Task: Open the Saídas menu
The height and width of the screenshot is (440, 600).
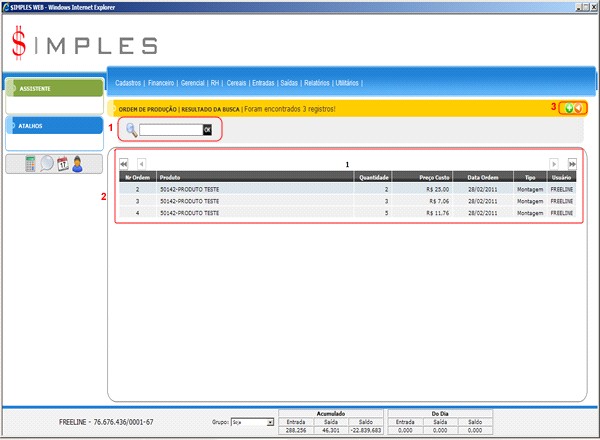Action: pyautogui.click(x=289, y=83)
